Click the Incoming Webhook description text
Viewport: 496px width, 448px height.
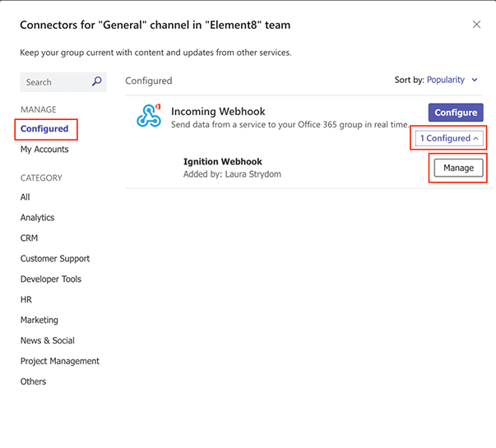coord(290,125)
